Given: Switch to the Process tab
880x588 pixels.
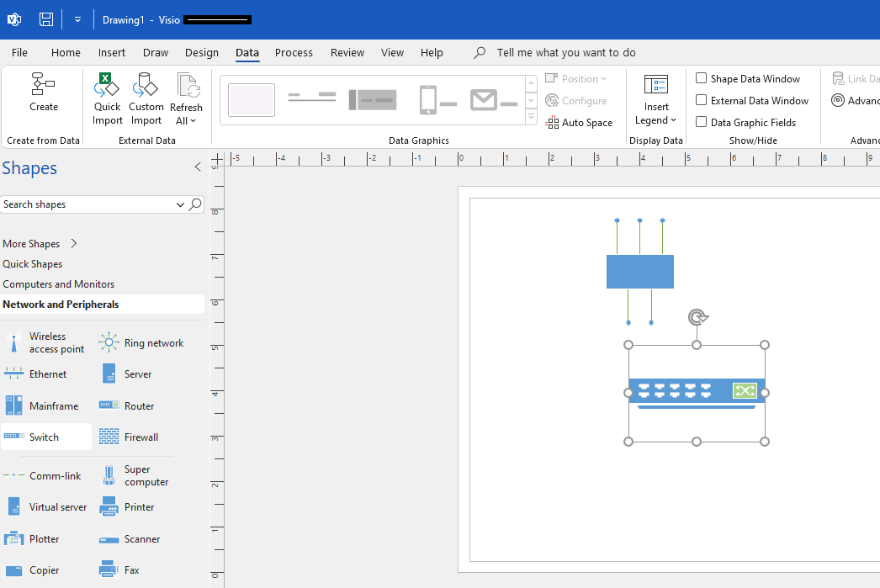Looking at the screenshot, I should [x=294, y=53].
